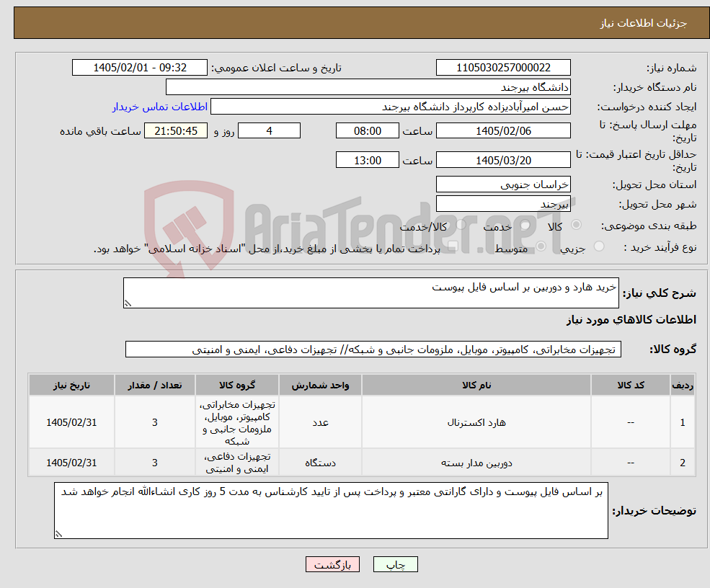This screenshot has height=588, width=710.
Task: Click the واحد شمارش column header
Action: coord(320,385)
